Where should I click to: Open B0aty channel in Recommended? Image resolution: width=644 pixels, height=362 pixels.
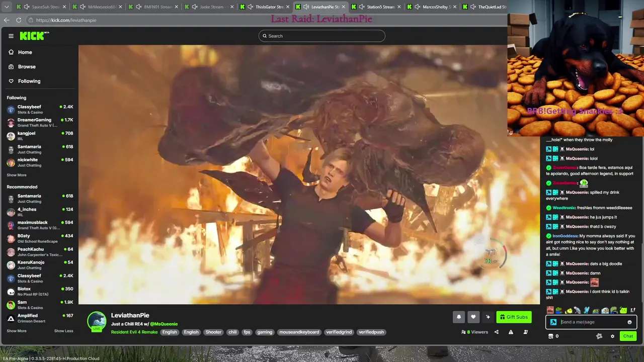40,238
